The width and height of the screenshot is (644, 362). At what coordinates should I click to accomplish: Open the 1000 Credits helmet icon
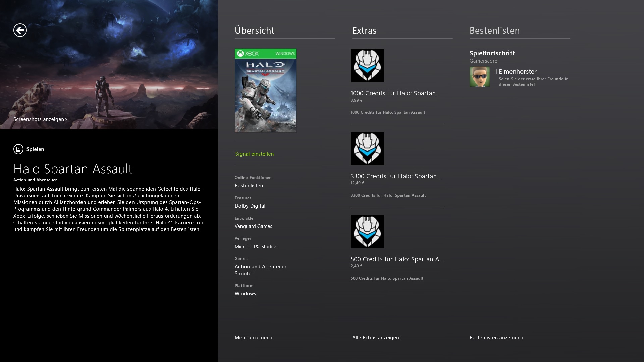367,65
